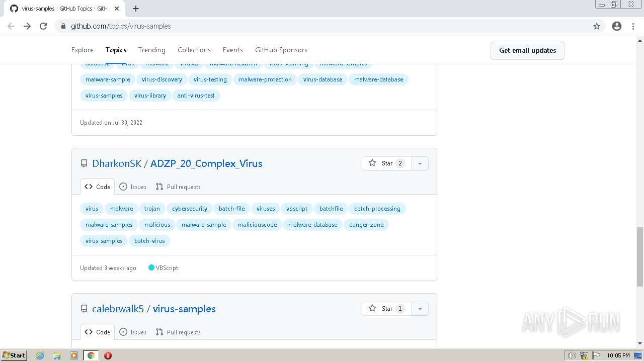The image size is (644, 362).
Task: Star the ADZP_20_Complex_Virus repository
Action: pos(387,163)
